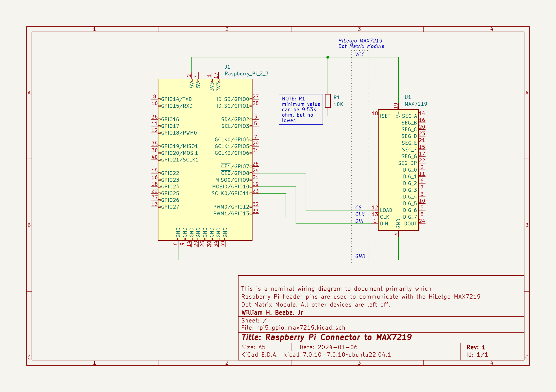Screen dimensions: 556x392
Task: Click the KiCad E.D.A. version text
Action: 316,355
